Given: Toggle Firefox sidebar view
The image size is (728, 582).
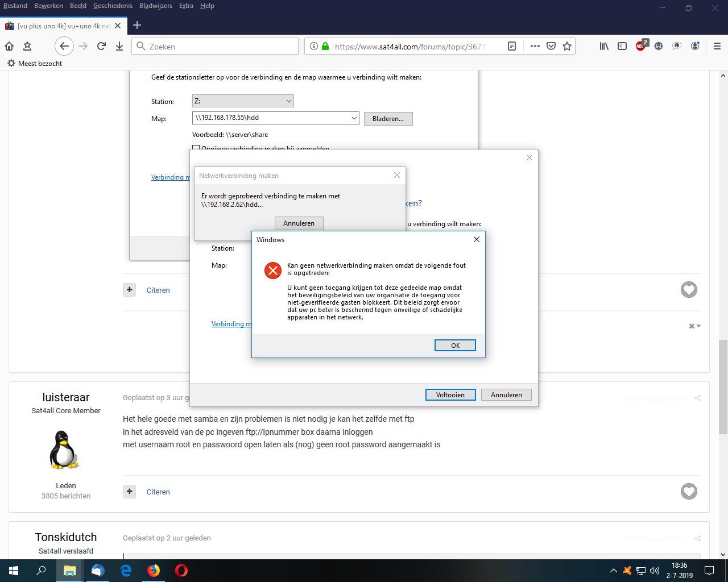Looking at the screenshot, I should [x=622, y=47].
